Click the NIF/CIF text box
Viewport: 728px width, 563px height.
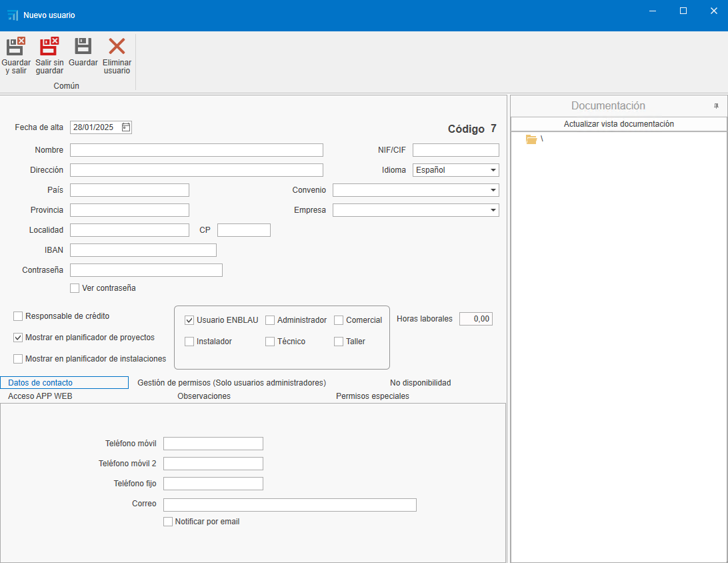[456, 150]
